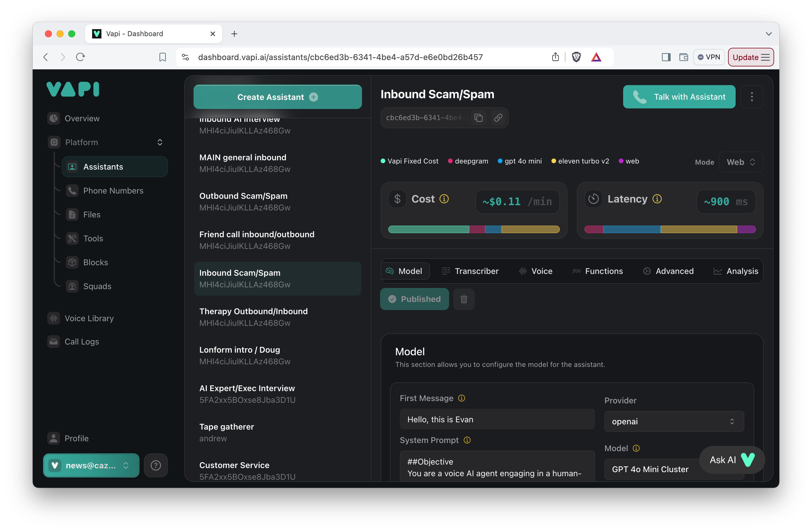Share the current page
This screenshot has width=812, height=531.
[x=555, y=57]
